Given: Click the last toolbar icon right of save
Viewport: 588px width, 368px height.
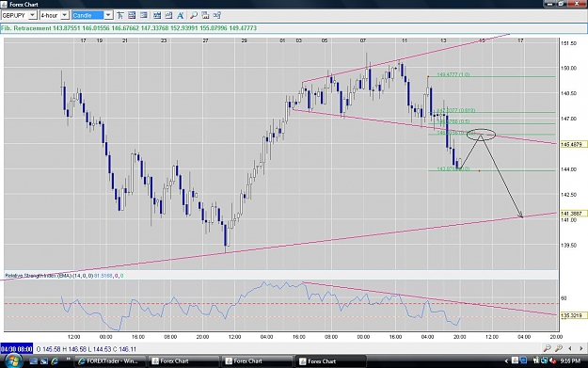Looking at the screenshot, I should [x=216, y=15].
